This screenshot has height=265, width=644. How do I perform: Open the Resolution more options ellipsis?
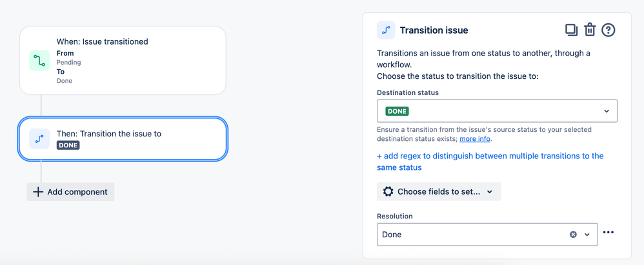tap(608, 233)
